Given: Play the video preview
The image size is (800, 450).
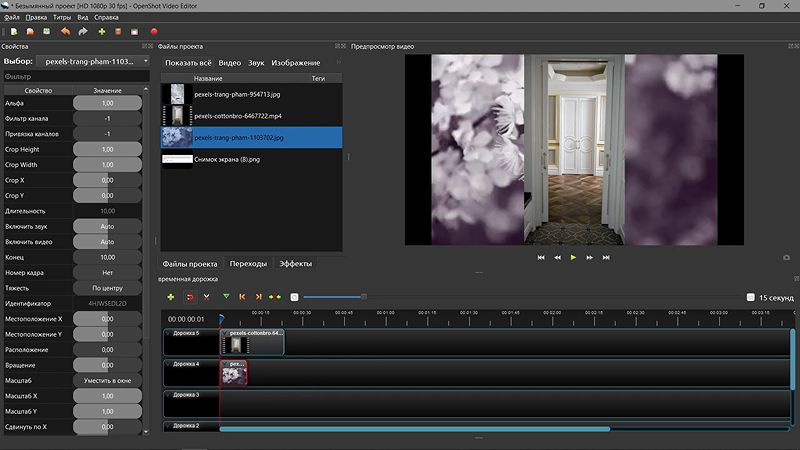Looking at the screenshot, I should 573,258.
